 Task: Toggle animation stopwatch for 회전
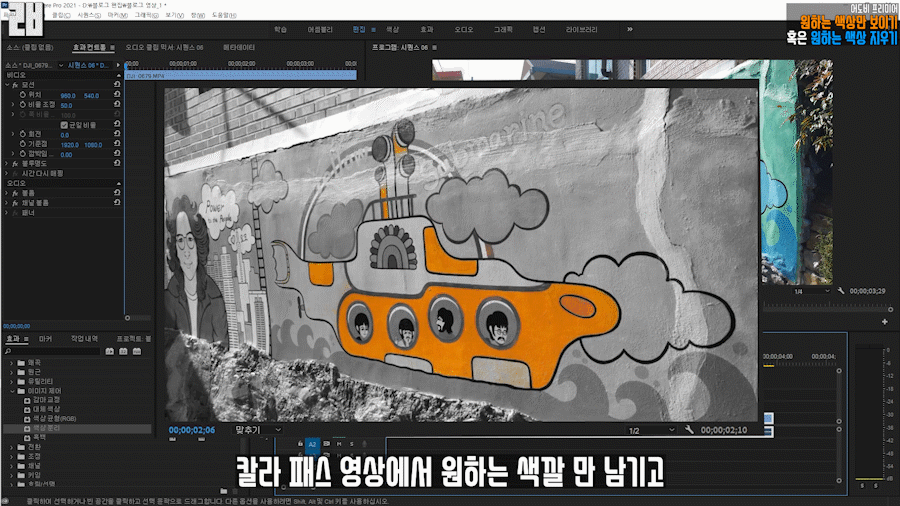23,134
